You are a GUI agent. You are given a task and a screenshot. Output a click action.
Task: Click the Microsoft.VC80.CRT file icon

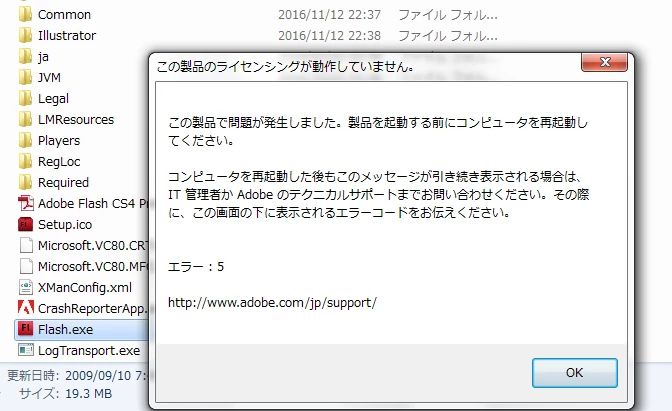[25, 245]
